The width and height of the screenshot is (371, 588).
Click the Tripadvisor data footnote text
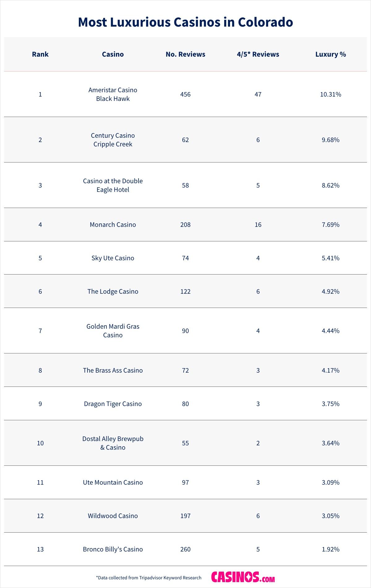coord(149,577)
